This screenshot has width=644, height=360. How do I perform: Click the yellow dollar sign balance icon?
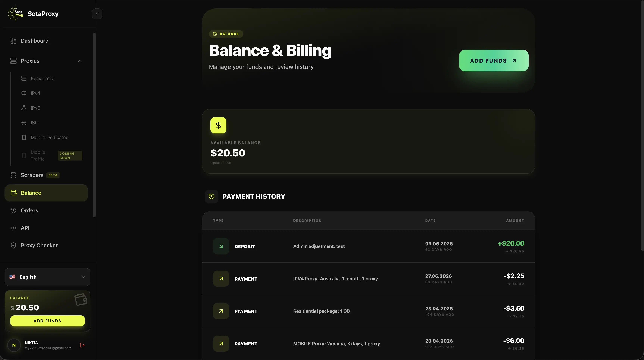pos(218,125)
